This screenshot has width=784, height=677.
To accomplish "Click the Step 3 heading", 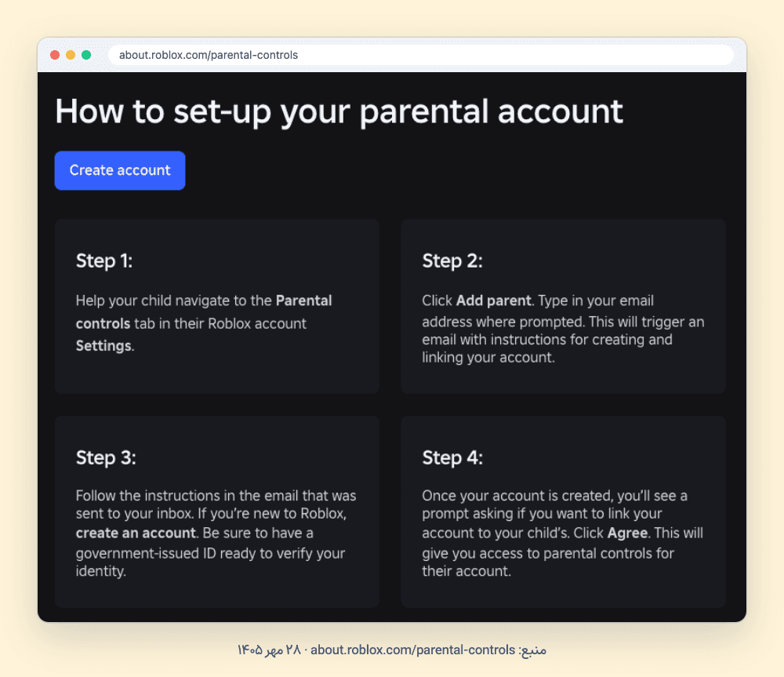I will (x=106, y=458).
